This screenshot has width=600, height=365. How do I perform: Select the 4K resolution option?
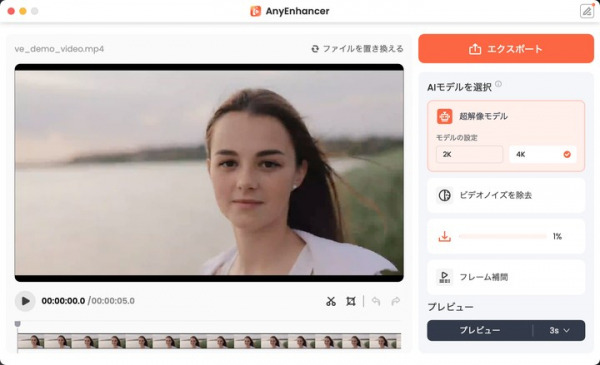[543, 154]
